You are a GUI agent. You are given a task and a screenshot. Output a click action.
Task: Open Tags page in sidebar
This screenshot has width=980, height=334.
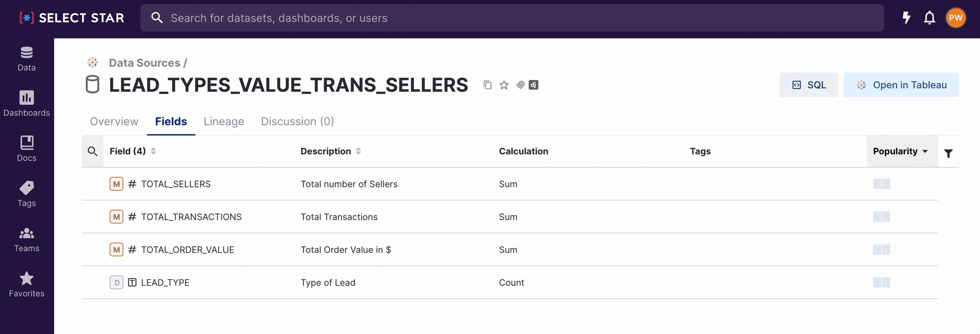coord(26,194)
